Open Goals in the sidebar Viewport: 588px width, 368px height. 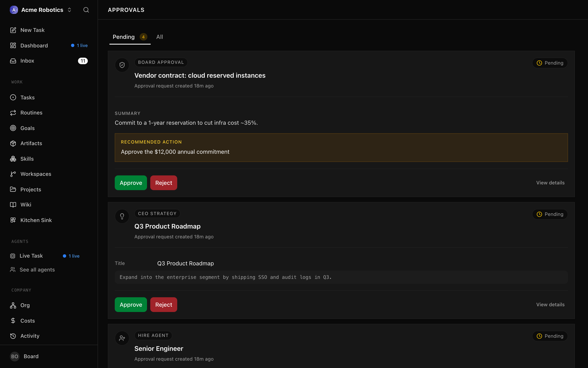[49, 128]
